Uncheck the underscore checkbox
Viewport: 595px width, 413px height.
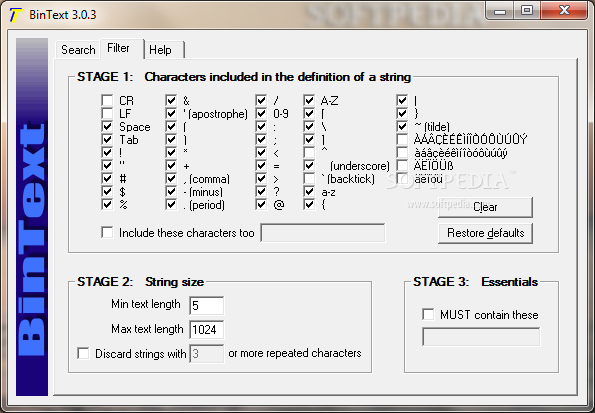pyautogui.click(x=309, y=166)
